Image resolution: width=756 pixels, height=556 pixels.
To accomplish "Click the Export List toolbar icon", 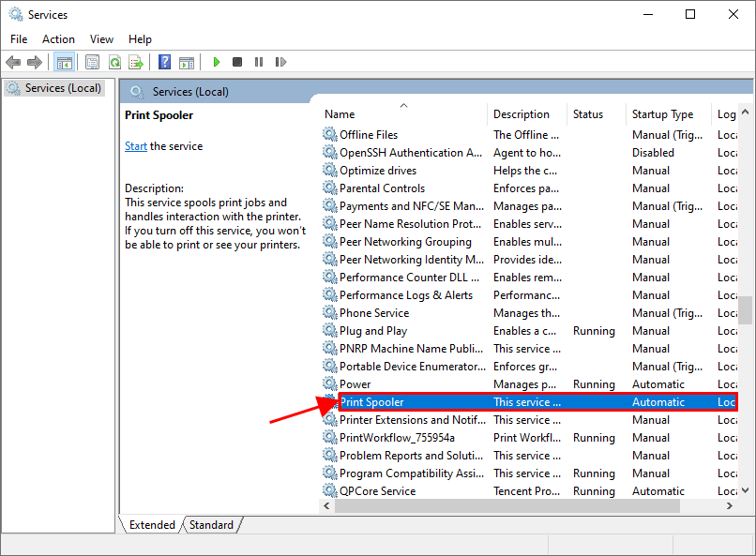I will [136, 62].
